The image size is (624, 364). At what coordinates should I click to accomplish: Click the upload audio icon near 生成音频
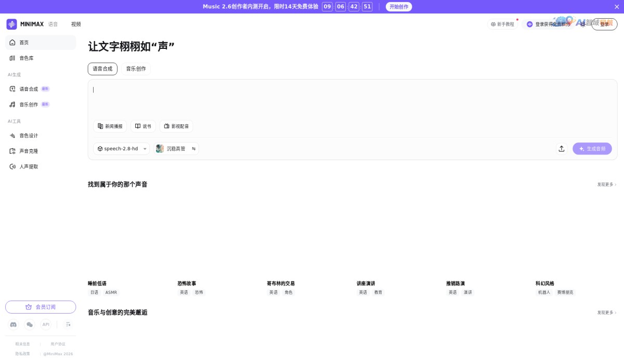[562, 149]
